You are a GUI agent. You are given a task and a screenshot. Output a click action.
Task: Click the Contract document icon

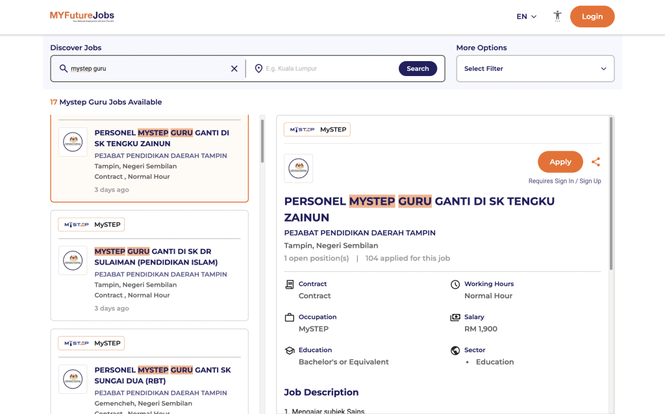(289, 284)
